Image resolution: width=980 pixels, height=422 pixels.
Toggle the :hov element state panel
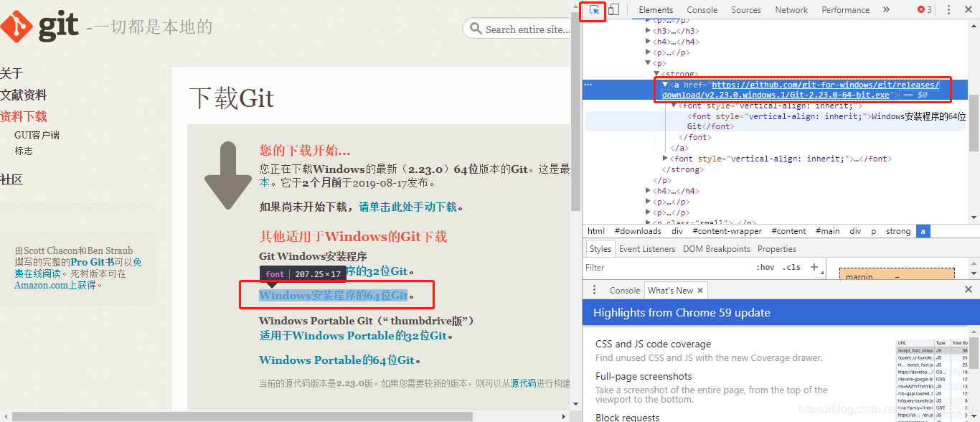765,267
